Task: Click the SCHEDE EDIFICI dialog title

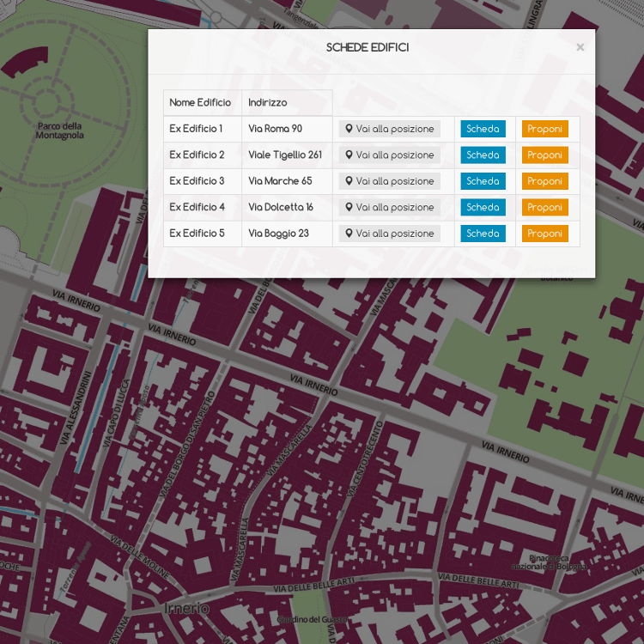Action: [368, 47]
